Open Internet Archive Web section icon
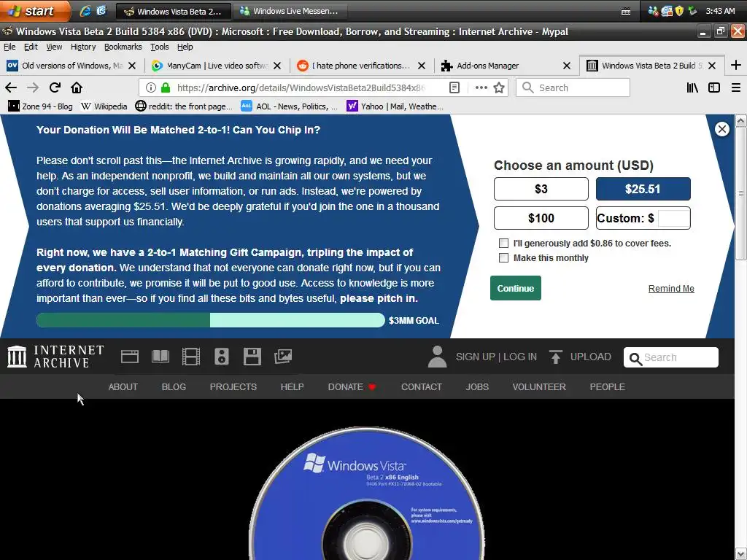 [130, 357]
